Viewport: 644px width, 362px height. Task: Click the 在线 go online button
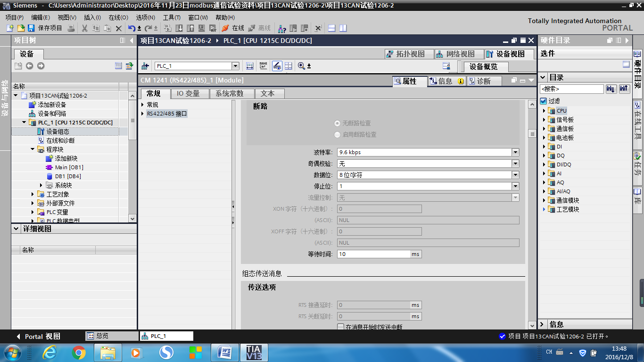pos(233,28)
